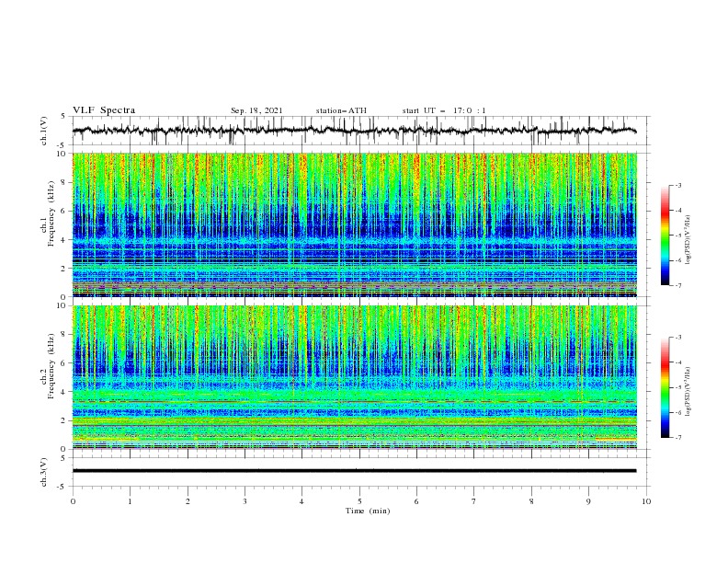The height and width of the screenshot is (563, 728).
Task: Click the ch.1 voltage waveform trace
Action: (x=354, y=131)
